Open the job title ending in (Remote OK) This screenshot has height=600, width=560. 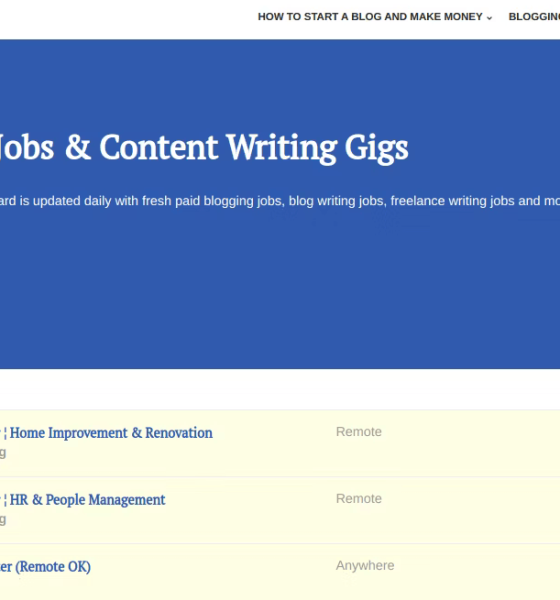[x=45, y=567]
